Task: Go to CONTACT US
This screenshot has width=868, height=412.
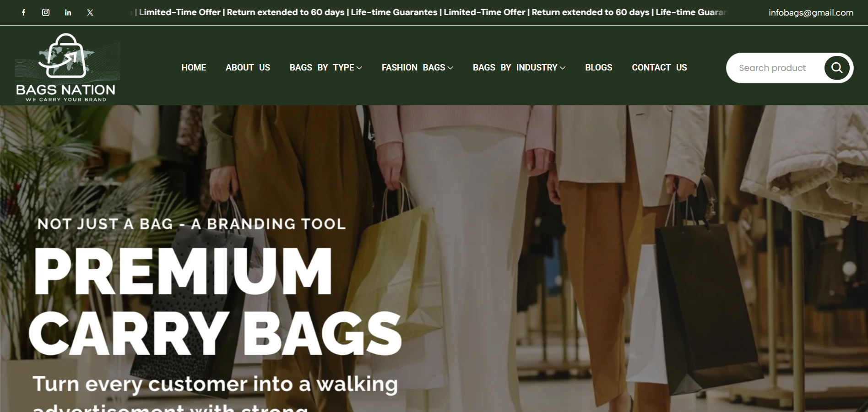Action: point(659,67)
